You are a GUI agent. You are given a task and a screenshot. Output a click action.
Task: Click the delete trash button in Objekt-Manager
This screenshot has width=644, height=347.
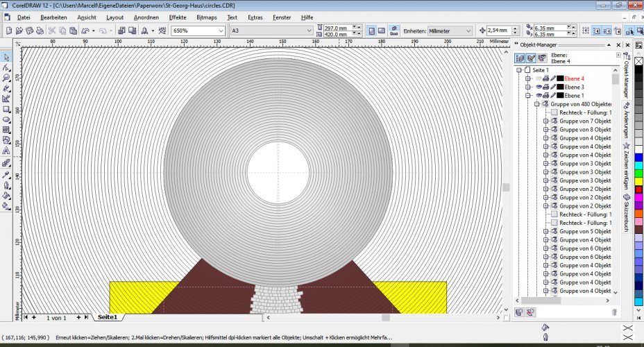(x=614, y=312)
